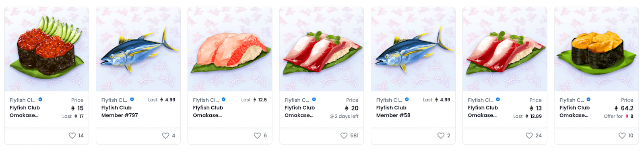Open the tuna fish image of Member #797
644x152 pixels.
138,49
